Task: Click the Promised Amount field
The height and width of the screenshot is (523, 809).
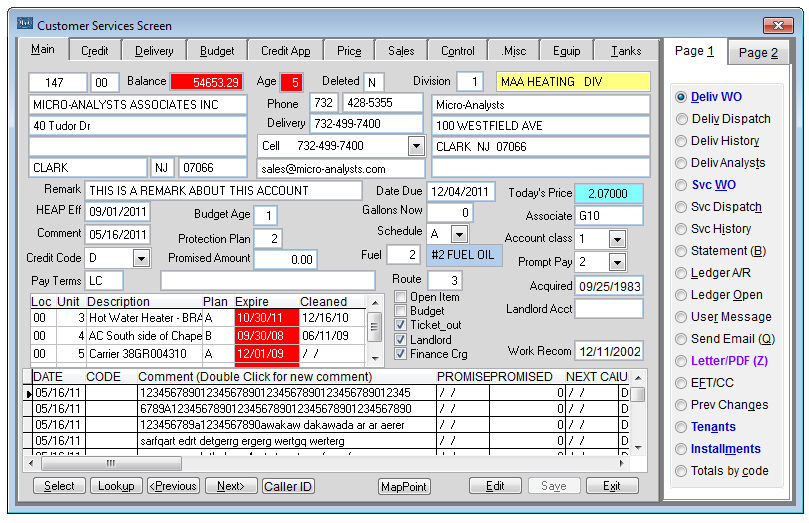Action: (x=285, y=259)
